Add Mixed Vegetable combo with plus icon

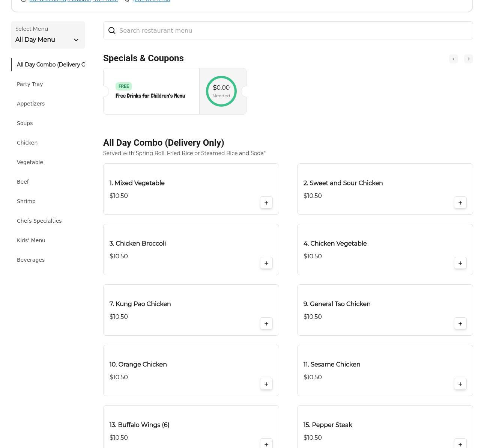[x=266, y=203]
